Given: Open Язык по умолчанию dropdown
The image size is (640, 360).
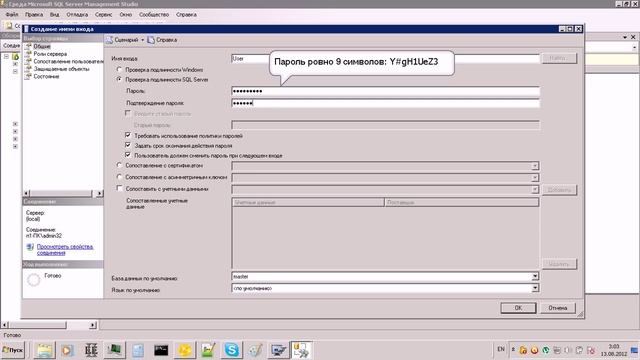Looking at the screenshot, I should coord(535,288).
